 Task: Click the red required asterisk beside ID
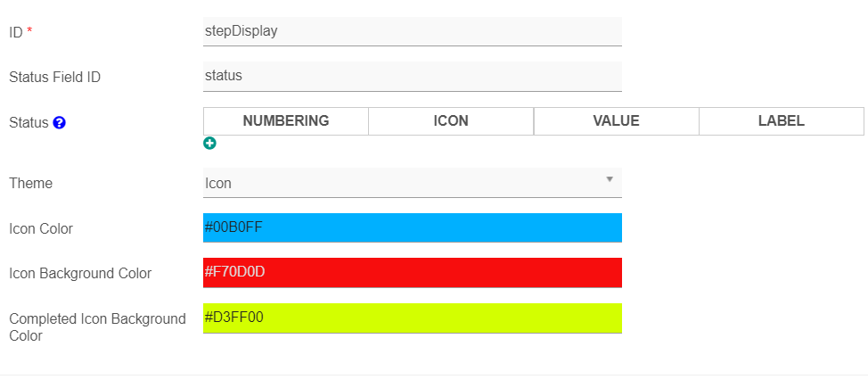click(x=29, y=31)
